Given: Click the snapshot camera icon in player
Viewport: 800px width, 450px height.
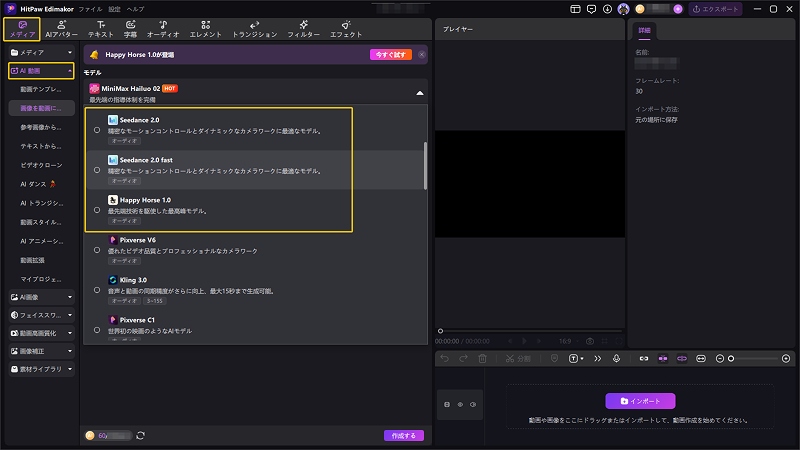Looking at the screenshot, I should pos(590,341).
